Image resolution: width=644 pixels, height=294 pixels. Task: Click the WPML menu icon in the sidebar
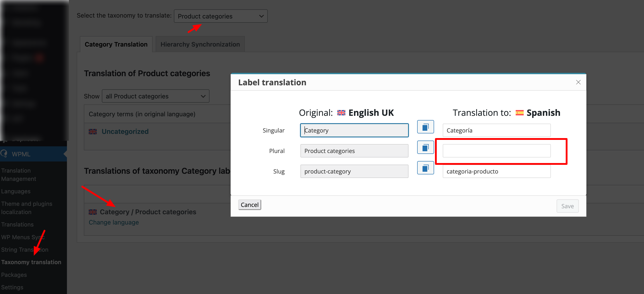[4, 153]
